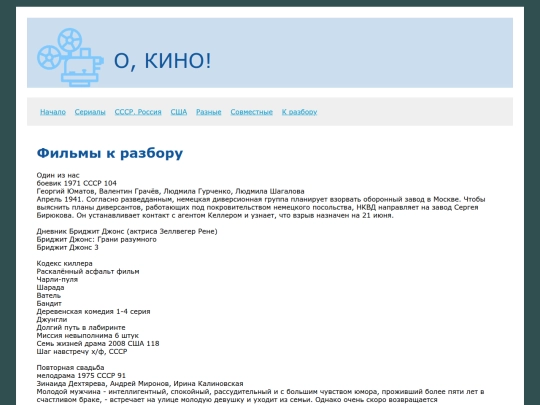This screenshot has width=540, height=405.
Task: Click the description starting 'Молодой мужчина'
Action: coord(260,396)
